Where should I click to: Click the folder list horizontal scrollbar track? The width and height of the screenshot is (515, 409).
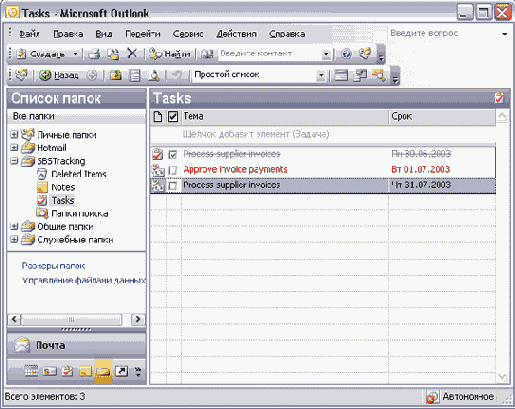(x=76, y=319)
